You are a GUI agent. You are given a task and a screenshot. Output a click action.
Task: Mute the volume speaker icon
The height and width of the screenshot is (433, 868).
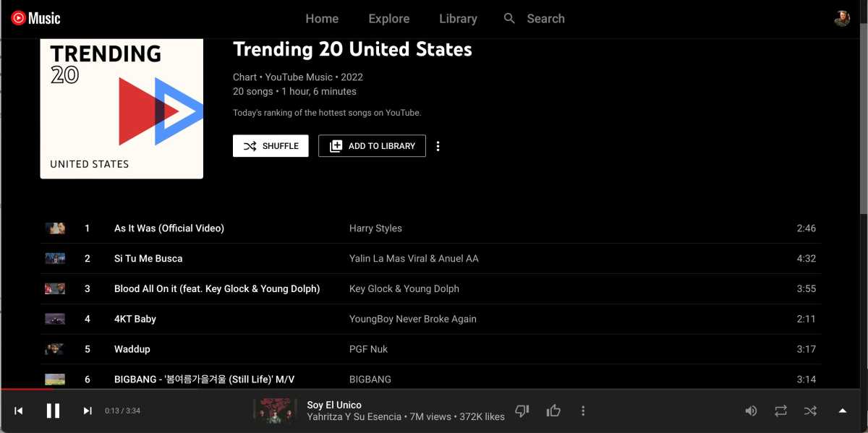(x=751, y=411)
